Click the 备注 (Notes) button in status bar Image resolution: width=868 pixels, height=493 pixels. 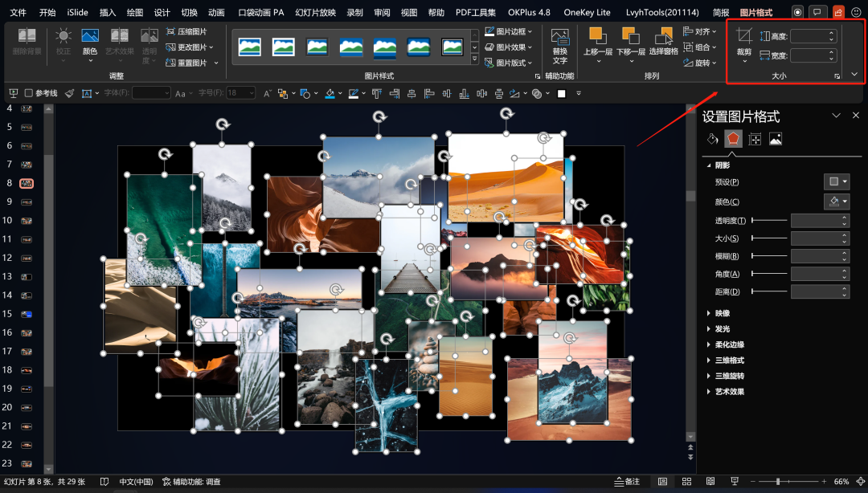coord(627,482)
